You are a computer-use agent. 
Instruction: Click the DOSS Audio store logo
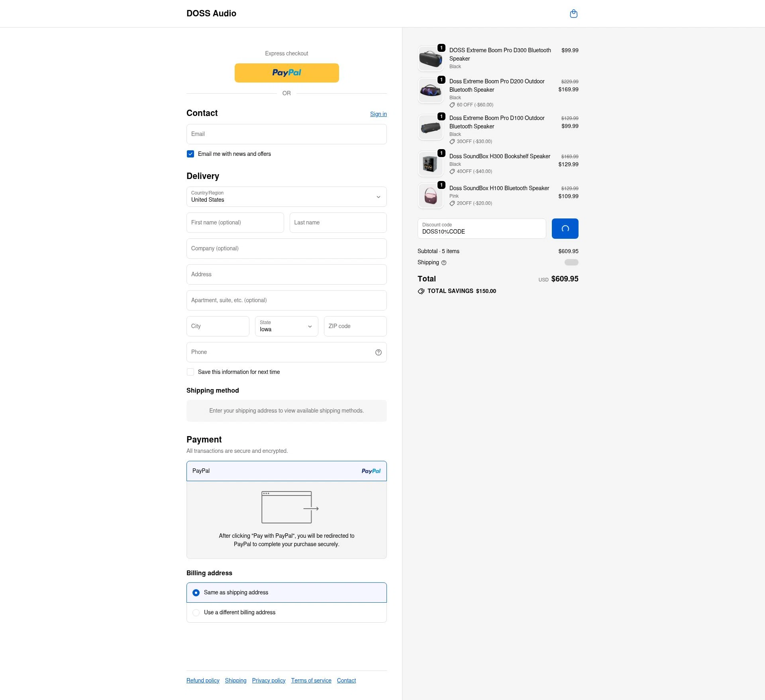211,13
